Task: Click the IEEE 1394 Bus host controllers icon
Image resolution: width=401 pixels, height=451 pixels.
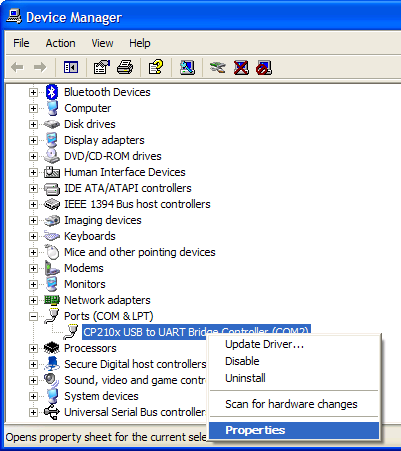Action: coord(52,204)
